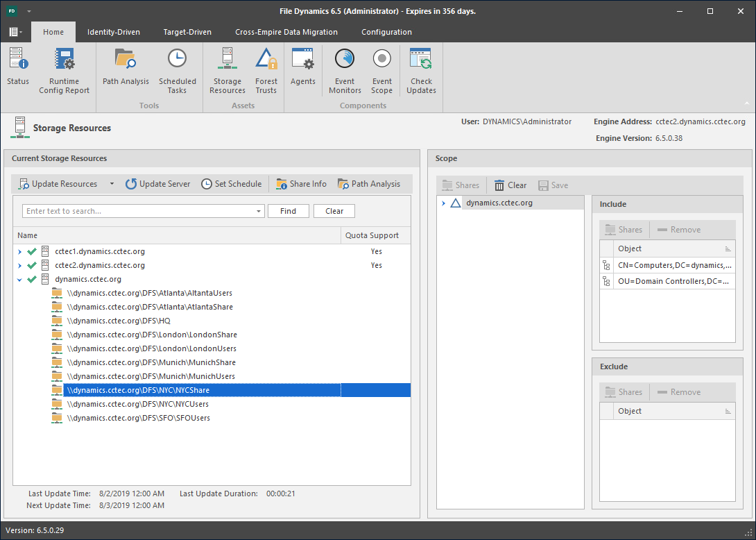Open the Status icon in ribbon

(18, 67)
